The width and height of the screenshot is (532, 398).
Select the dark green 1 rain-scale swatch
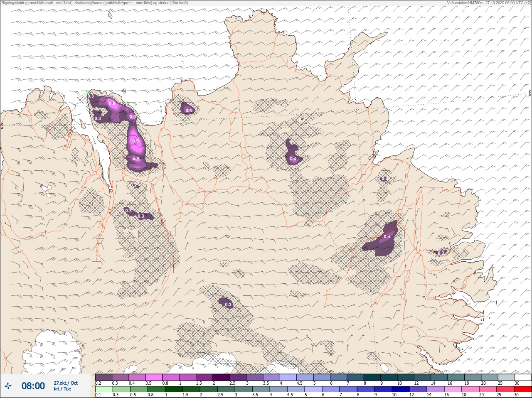tap(174, 389)
